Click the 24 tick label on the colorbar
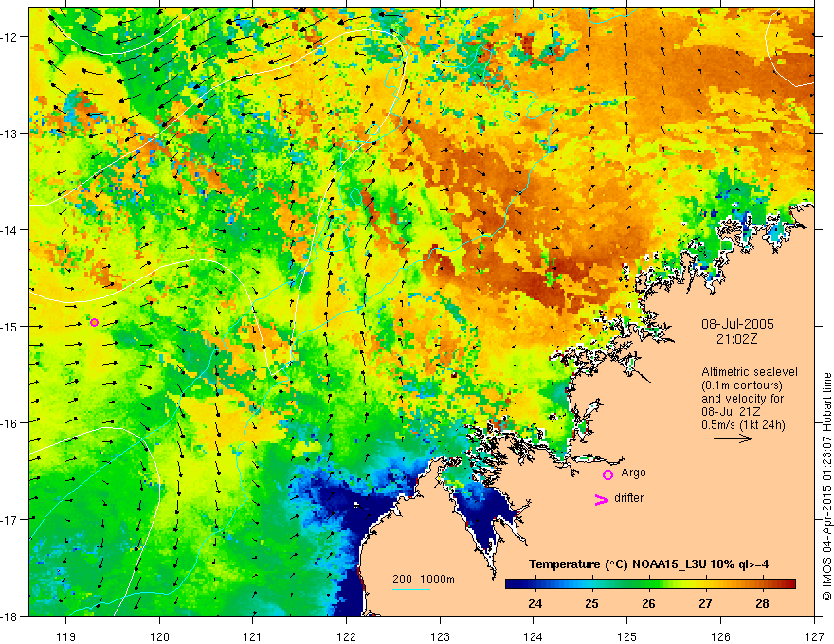The height and width of the screenshot is (644, 834). (x=535, y=603)
